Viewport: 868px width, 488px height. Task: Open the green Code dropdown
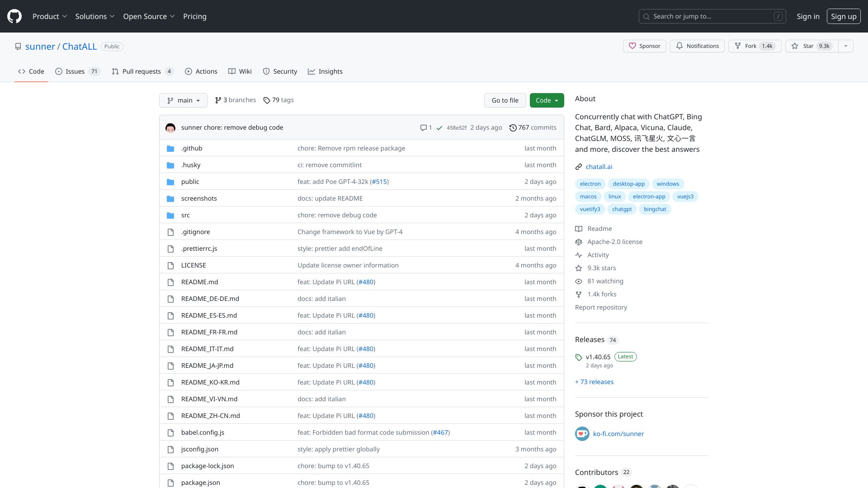pyautogui.click(x=547, y=100)
